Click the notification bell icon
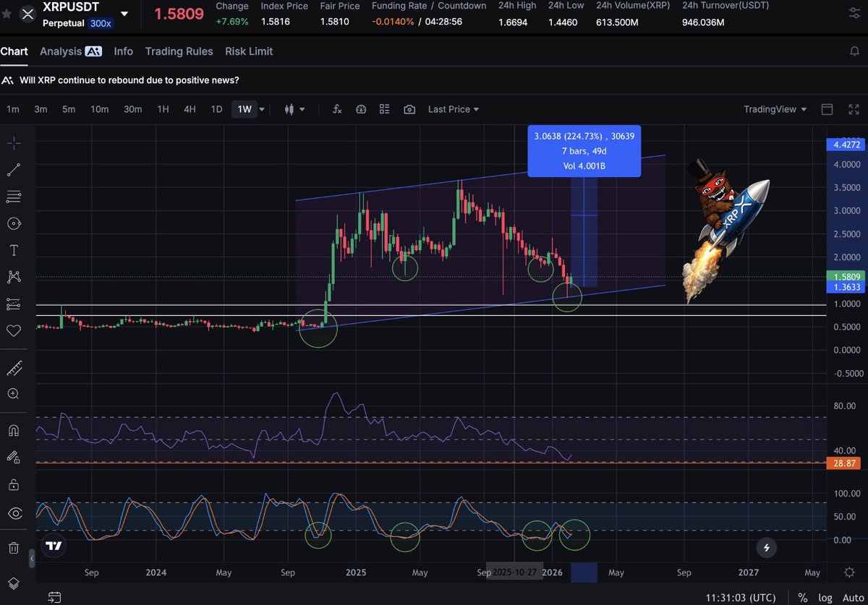This screenshot has height=605, width=868. [854, 51]
